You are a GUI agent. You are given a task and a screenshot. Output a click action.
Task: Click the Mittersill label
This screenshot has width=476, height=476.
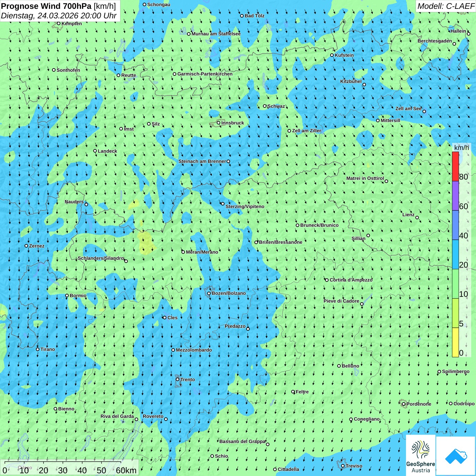point(390,120)
